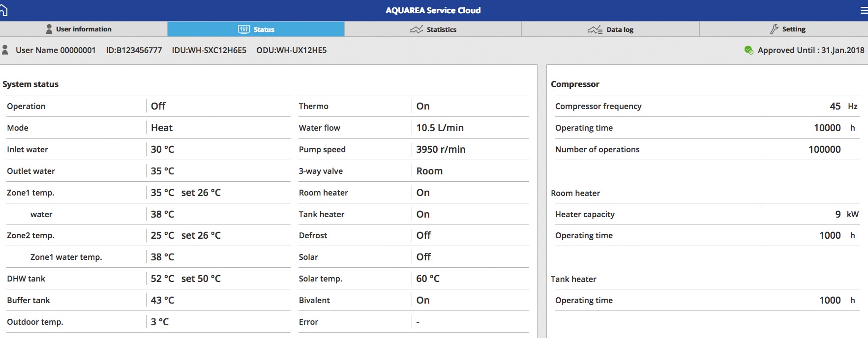Open the User information tab
The height and width of the screenshot is (338, 868).
point(83,29)
